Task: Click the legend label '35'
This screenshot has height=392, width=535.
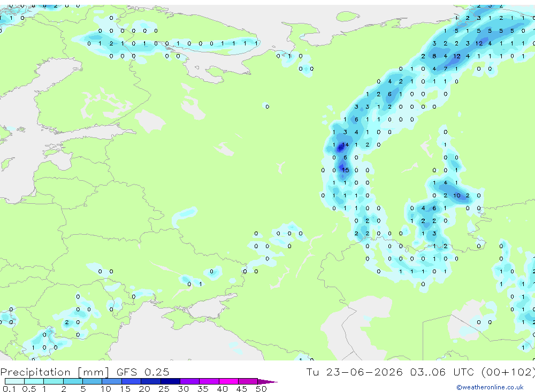Action: [203, 389]
